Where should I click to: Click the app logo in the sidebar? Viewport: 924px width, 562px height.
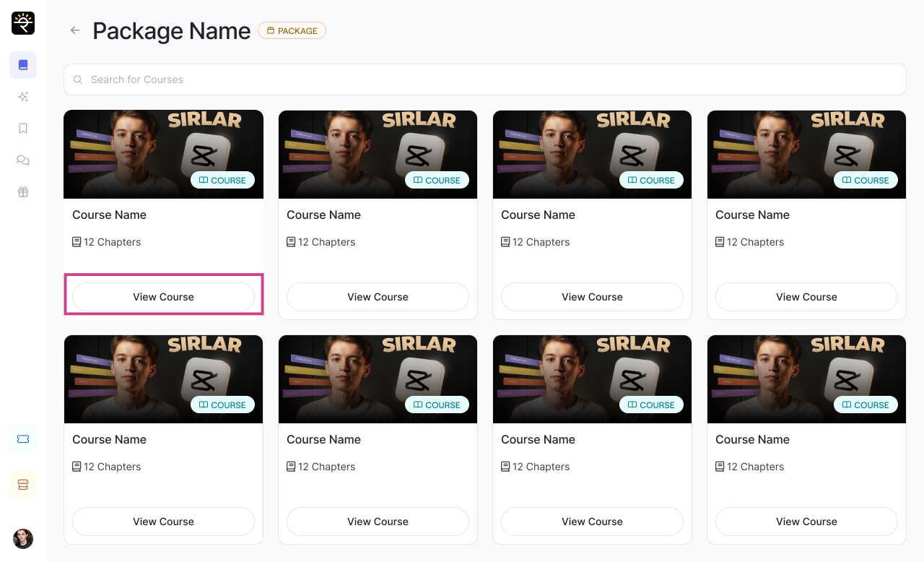23,23
